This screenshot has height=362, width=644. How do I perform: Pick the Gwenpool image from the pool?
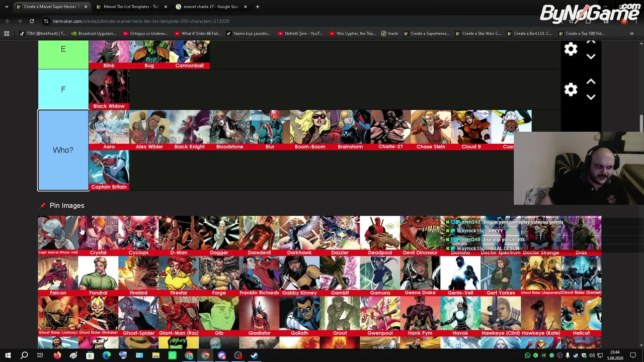click(x=380, y=316)
